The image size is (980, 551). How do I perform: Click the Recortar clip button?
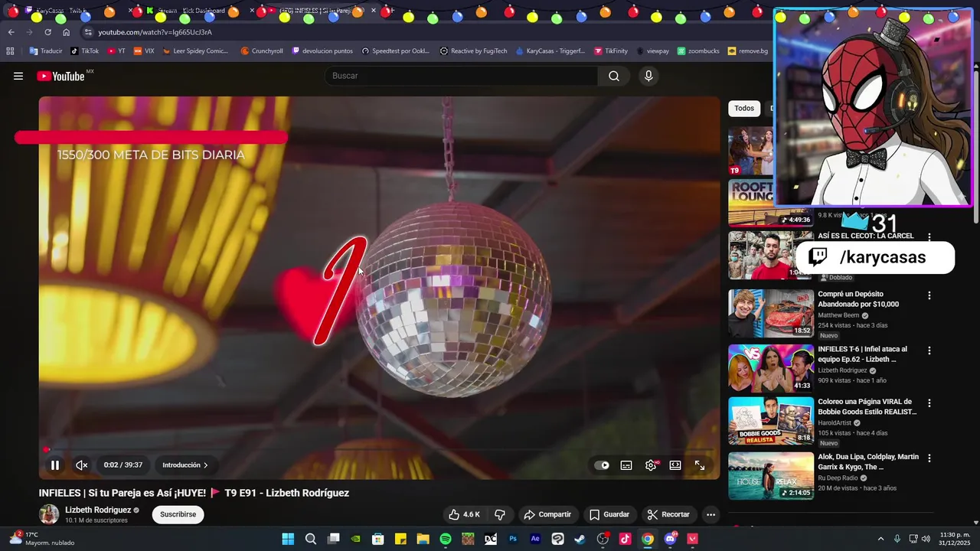(x=668, y=514)
